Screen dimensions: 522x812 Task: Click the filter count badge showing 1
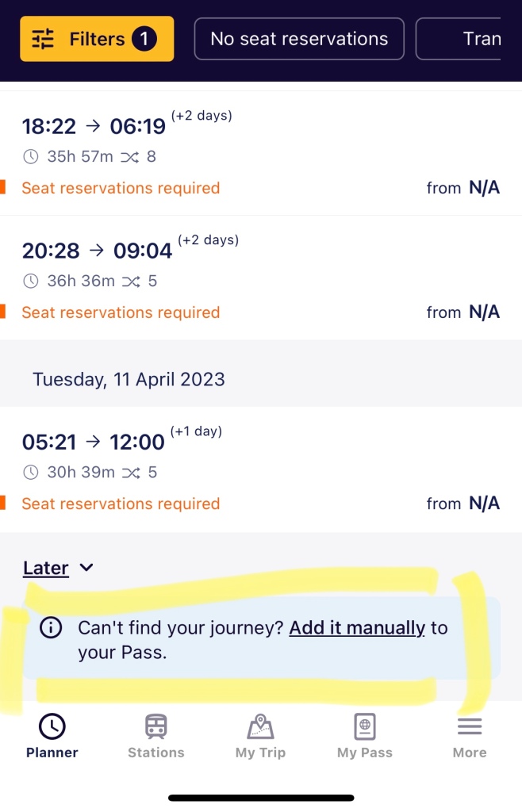[x=144, y=39]
